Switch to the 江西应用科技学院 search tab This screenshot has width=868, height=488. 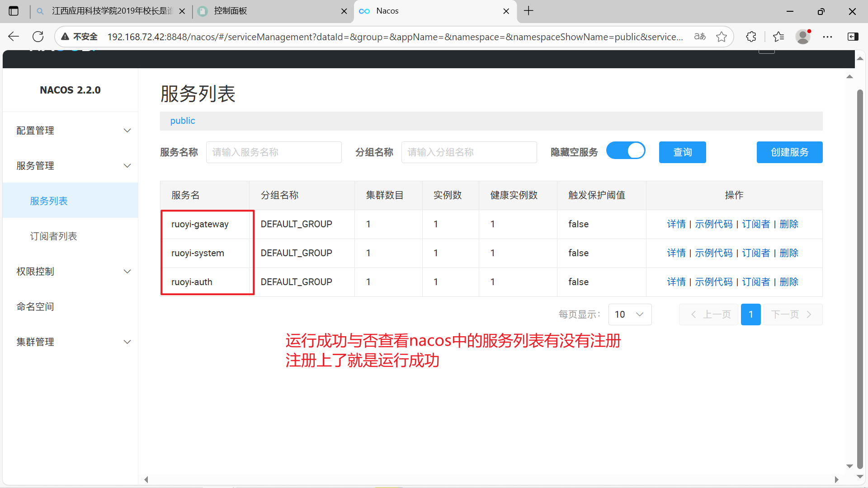[111, 11]
